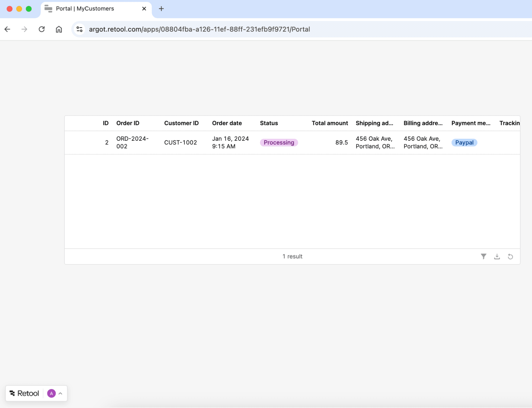
Task: Select the ORD-2024-002 order row
Action: [132, 142]
